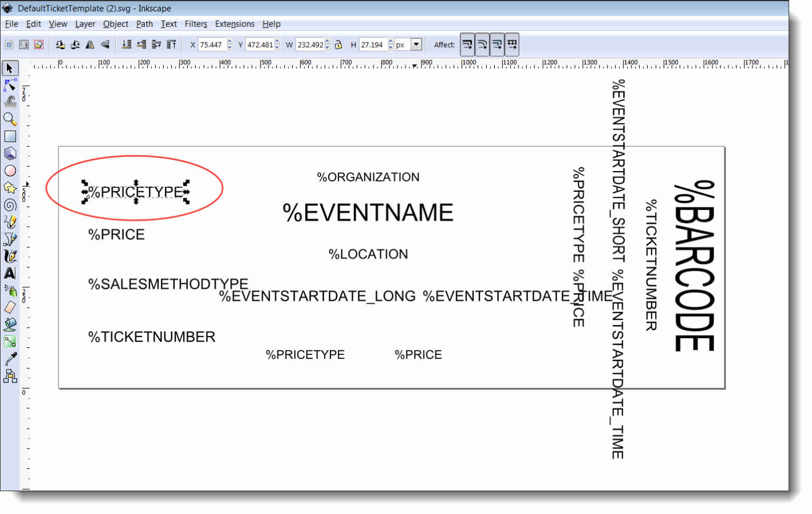
Task: Click Select All objects icon
Action: click(x=9, y=45)
